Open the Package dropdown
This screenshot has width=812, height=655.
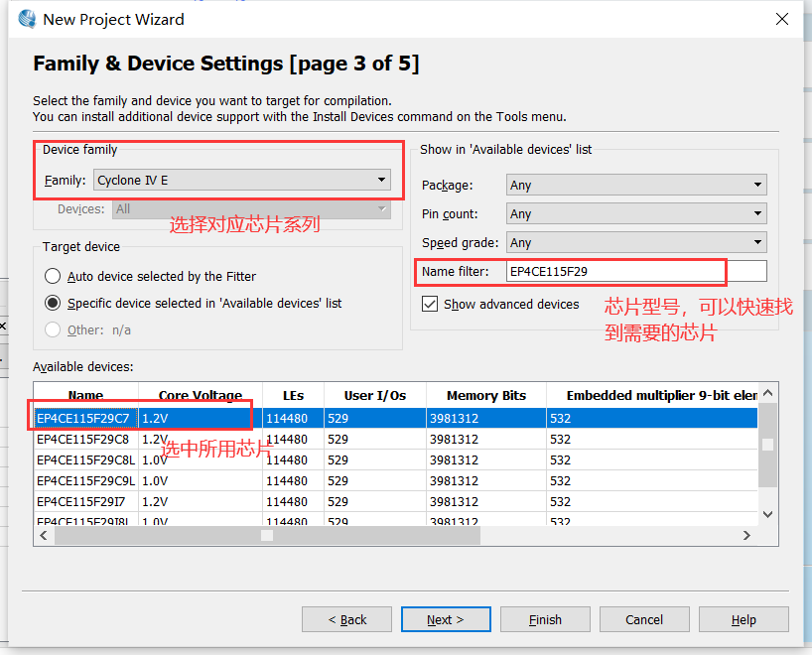[636, 185]
